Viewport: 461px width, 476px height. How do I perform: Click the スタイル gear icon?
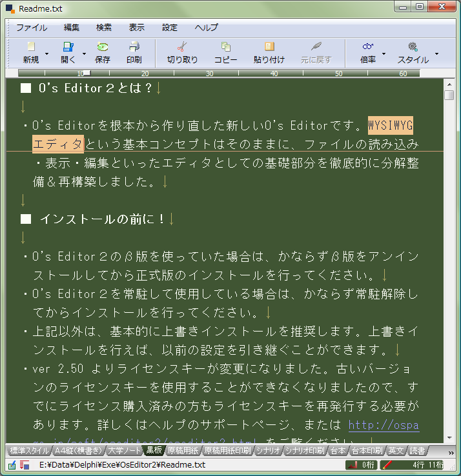click(413, 46)
